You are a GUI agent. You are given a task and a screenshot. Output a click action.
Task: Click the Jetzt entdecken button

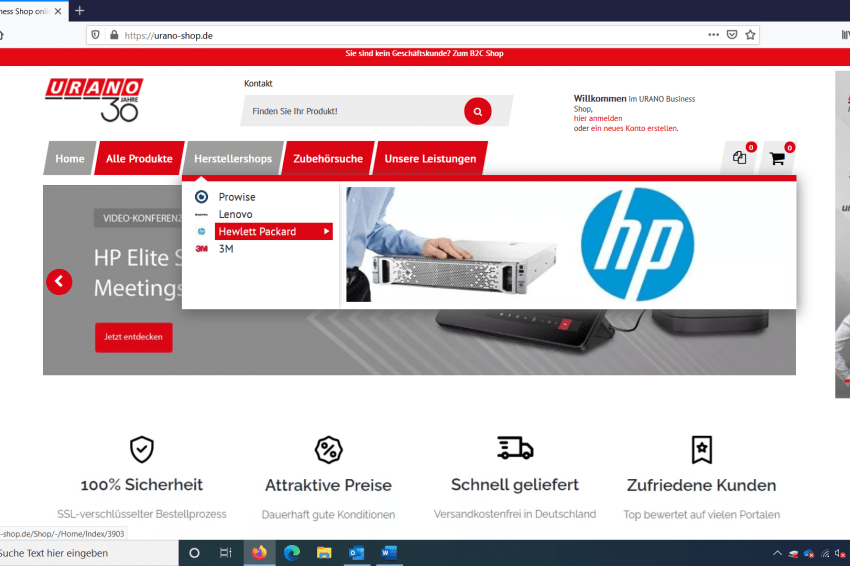[134, 337]
